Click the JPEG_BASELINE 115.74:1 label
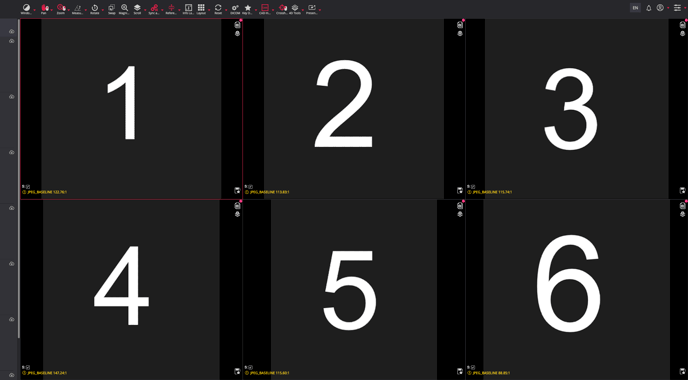Screen dimensions: 688x380 (492, 192)
